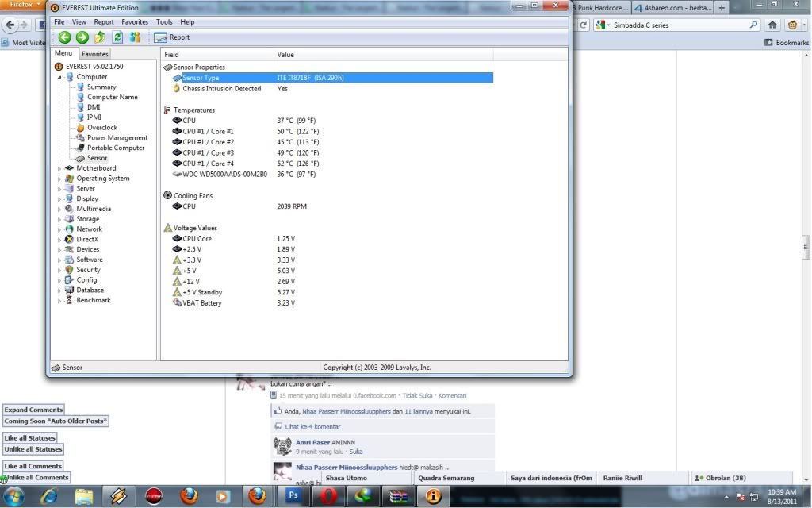
Task: Select the Power Management tree item
Action: [x=117, y=137]
